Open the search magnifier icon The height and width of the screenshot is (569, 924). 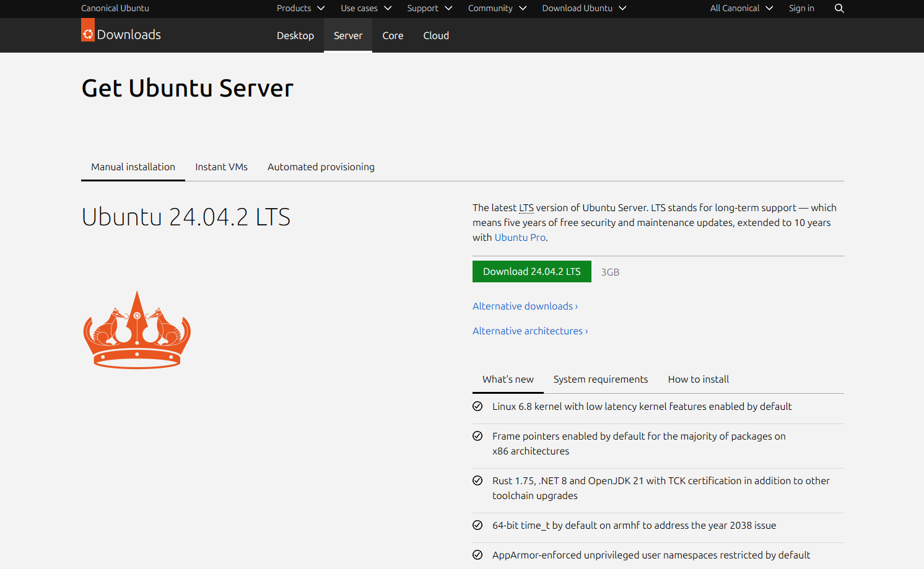[x=839, y=8]
